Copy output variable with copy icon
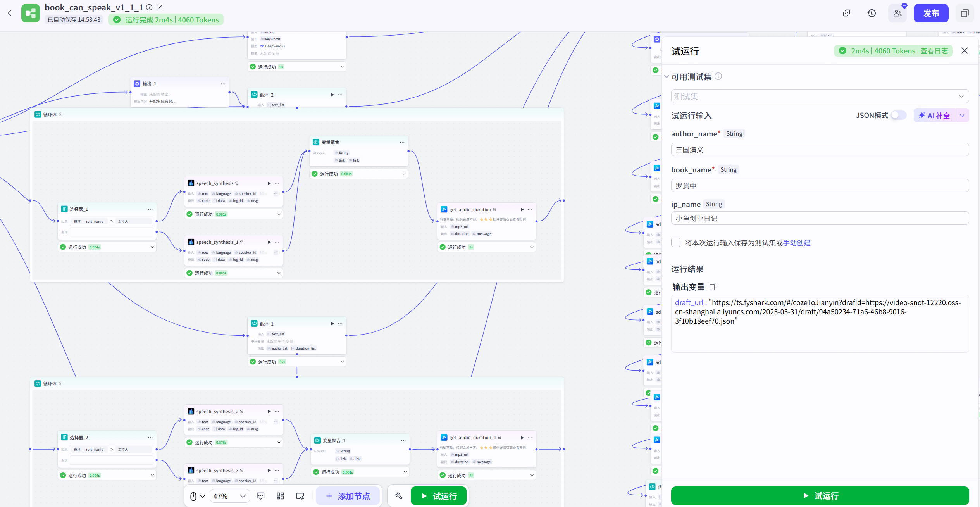The height and width of the screenshot is (507, 980). click(x=713, y=286)
